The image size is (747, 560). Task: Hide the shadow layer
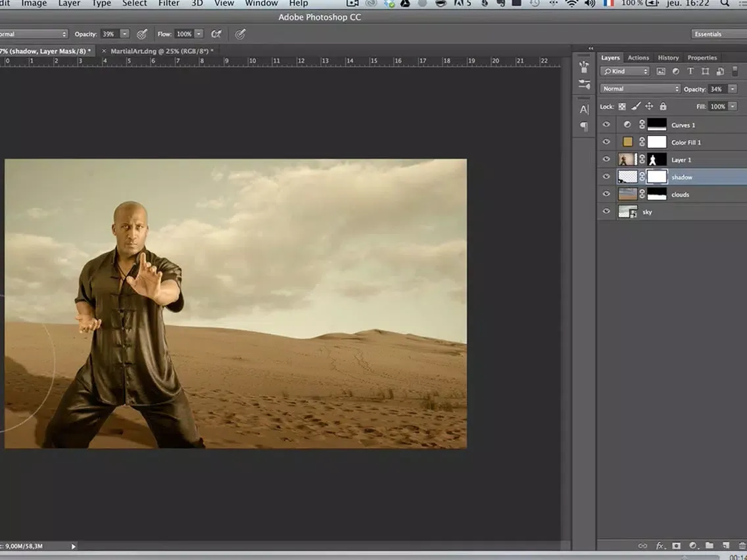606,177
